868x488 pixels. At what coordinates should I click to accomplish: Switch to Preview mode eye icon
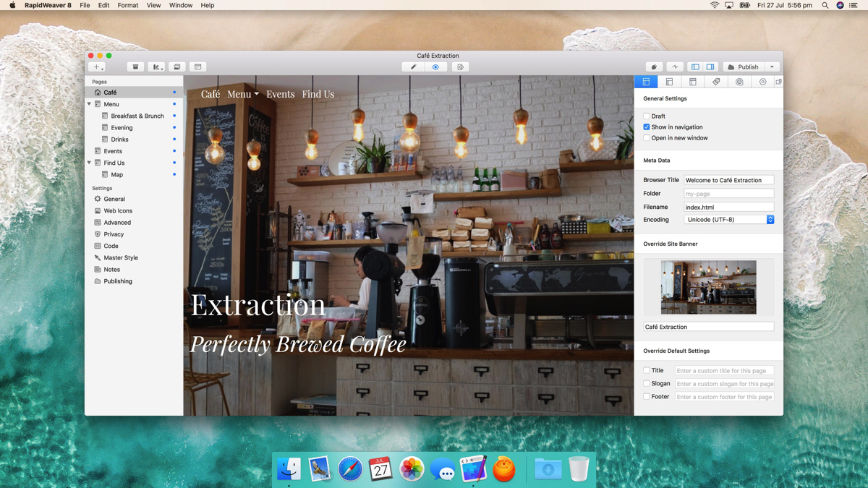pyautogui.click(x=435, y=67)
